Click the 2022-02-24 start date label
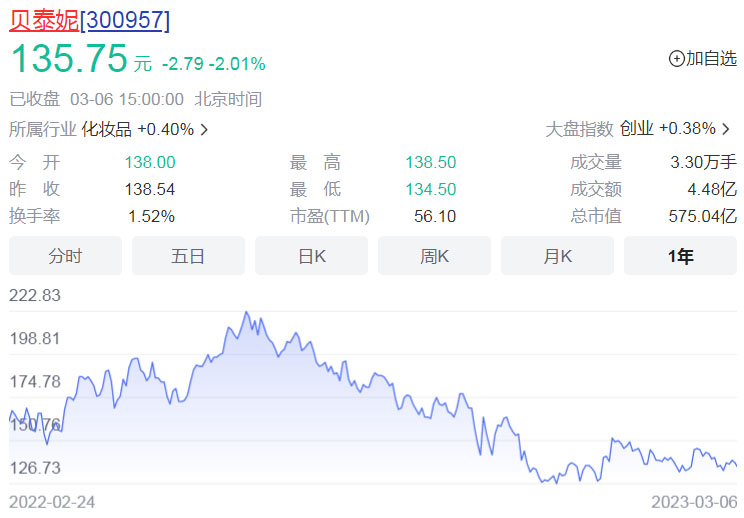The image size is (744, 518). click(52, 501)
